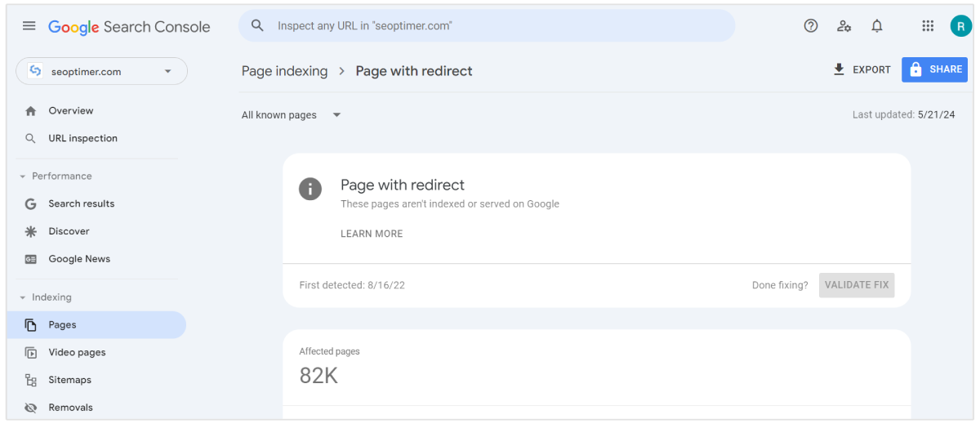Click the account avatar R
980x424 pixels.
960,26
